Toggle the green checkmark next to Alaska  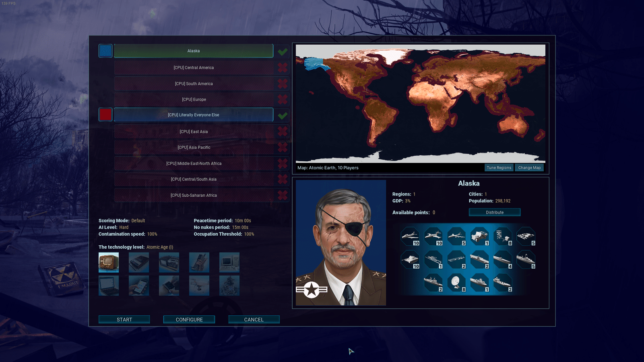click(283, 51)
